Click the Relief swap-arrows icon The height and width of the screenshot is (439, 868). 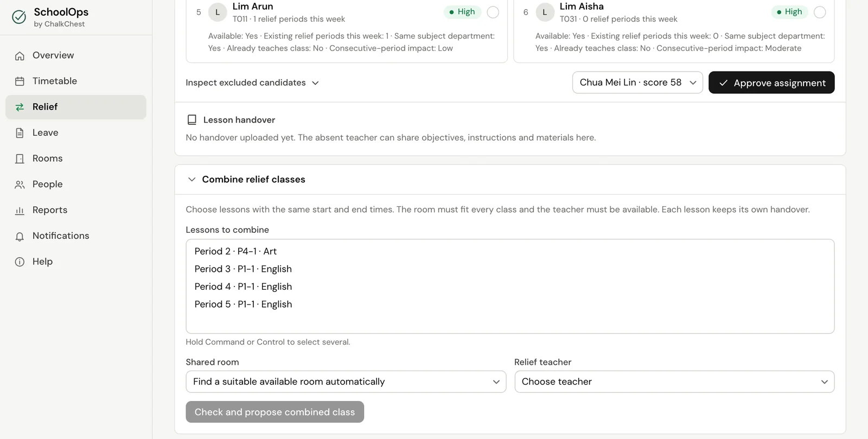coord(20,107)
